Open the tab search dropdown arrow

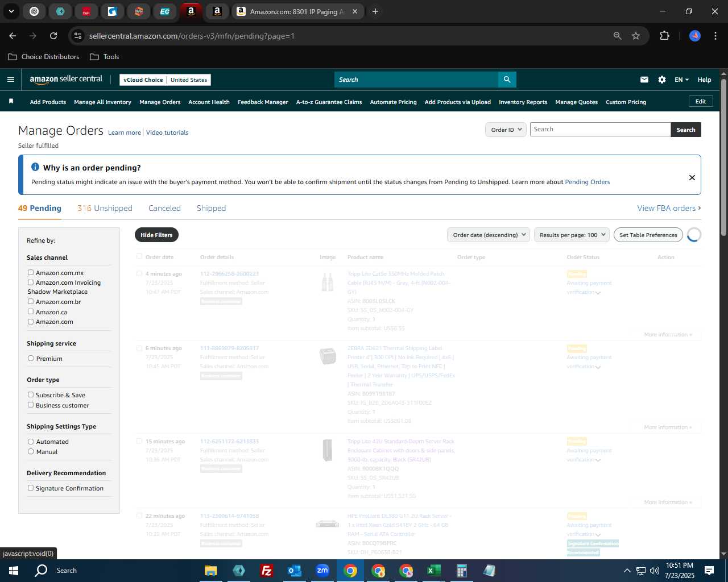click(11, 11)
